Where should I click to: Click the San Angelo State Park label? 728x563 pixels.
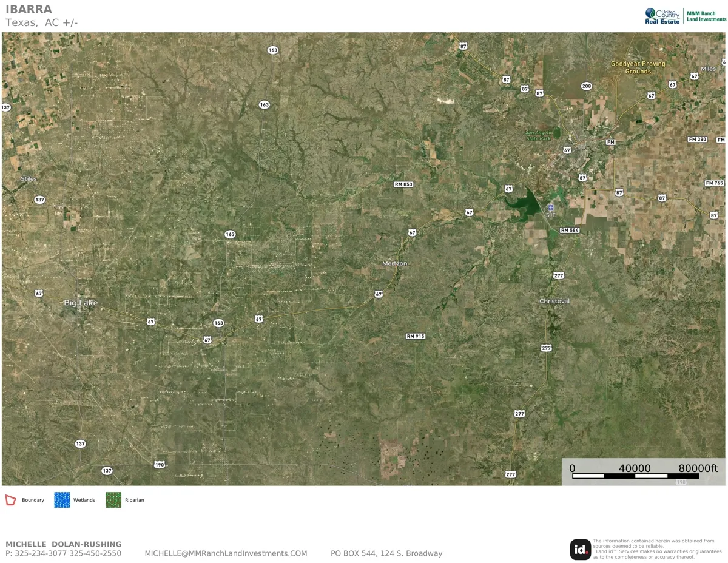tap(538, 135)
